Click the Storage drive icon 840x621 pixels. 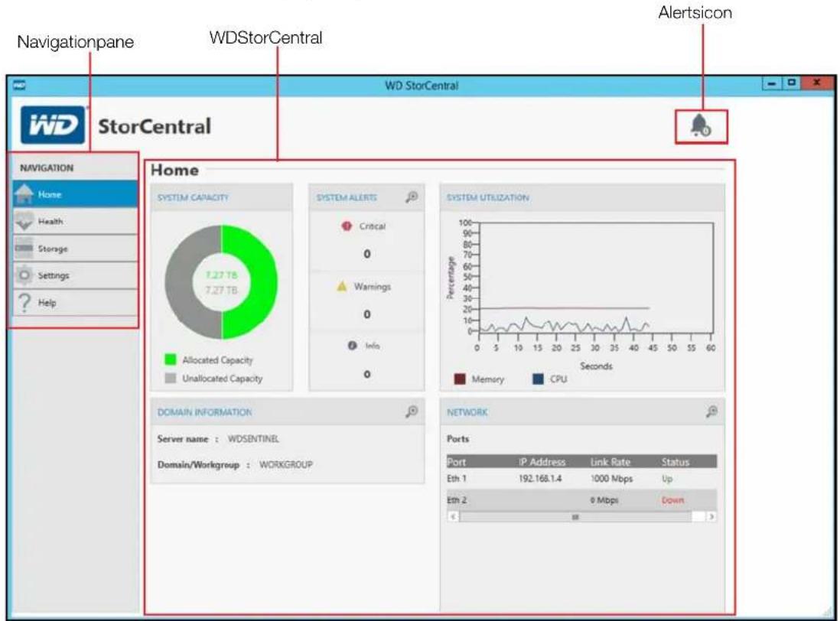(x=24, y=248)
